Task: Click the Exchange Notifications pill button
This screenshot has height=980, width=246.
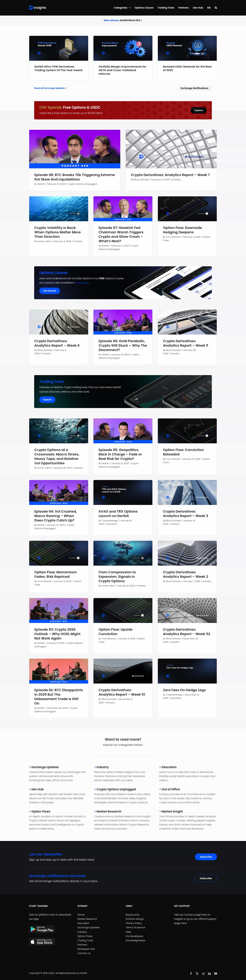Action: (194, 88)
